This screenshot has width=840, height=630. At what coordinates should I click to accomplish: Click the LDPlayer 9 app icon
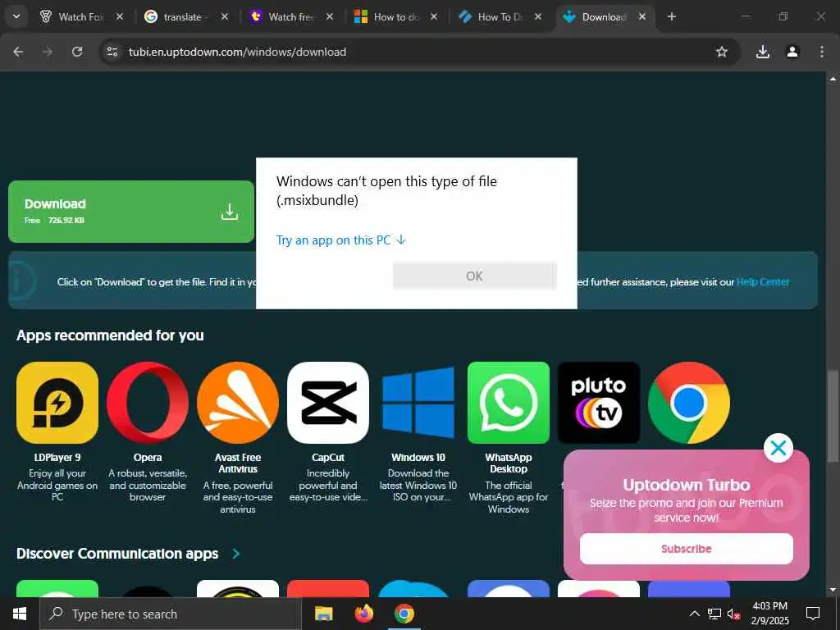pyautogui.click(x=57, y=402)
